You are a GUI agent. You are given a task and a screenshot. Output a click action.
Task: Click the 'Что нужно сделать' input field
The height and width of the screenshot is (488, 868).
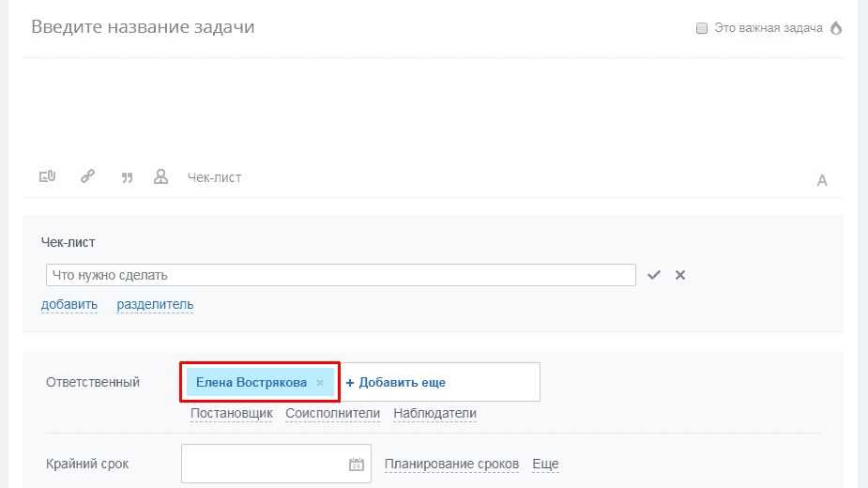341,275
